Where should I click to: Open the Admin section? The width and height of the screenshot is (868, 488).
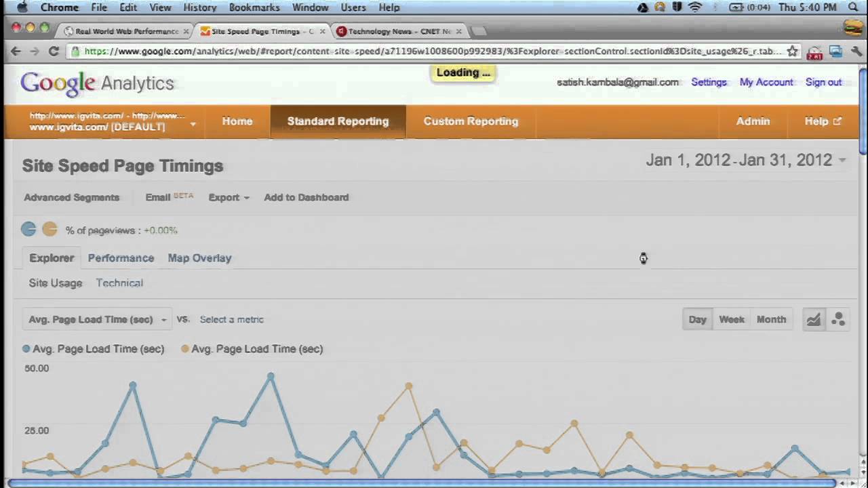tap(753, 121)
